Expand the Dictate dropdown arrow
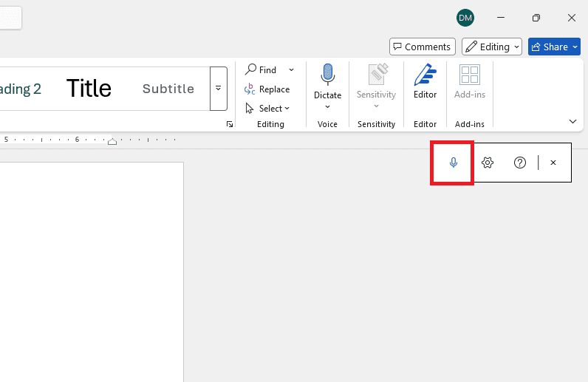This screenshot has height=382, width=588. coord(327,106)
